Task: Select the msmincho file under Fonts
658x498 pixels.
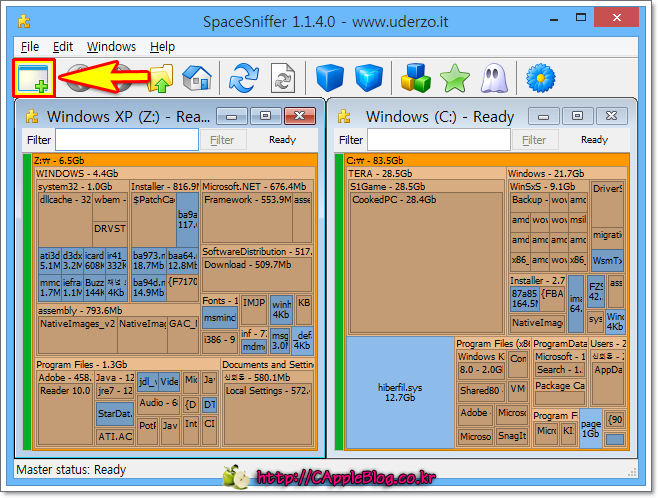Action: [x=219, y=318]
